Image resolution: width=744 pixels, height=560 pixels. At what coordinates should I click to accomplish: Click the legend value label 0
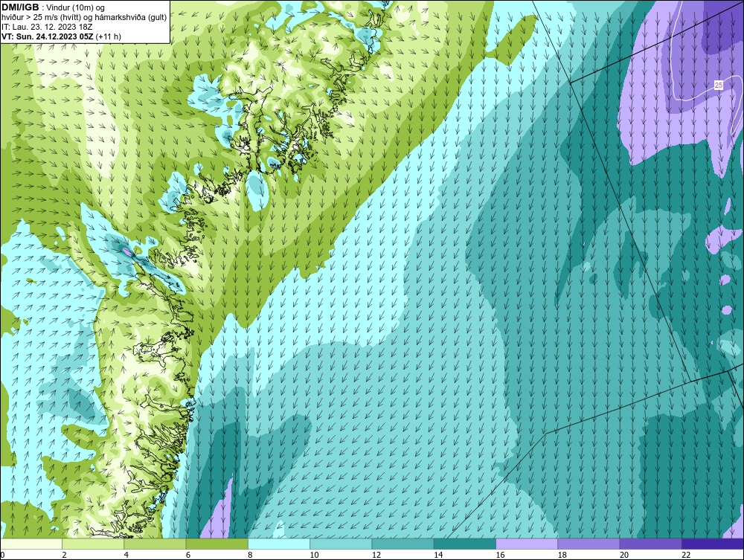[3, 556]
